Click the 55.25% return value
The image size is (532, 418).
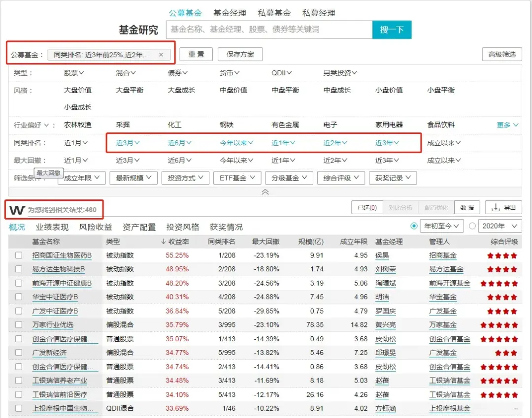(177, 255)
